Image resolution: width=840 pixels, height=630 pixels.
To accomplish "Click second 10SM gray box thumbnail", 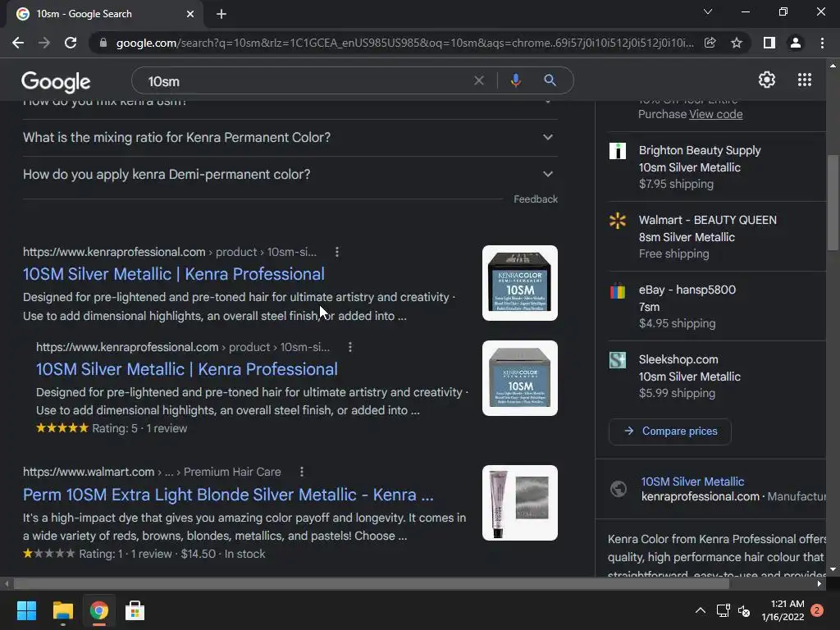I will click(519, 378).
